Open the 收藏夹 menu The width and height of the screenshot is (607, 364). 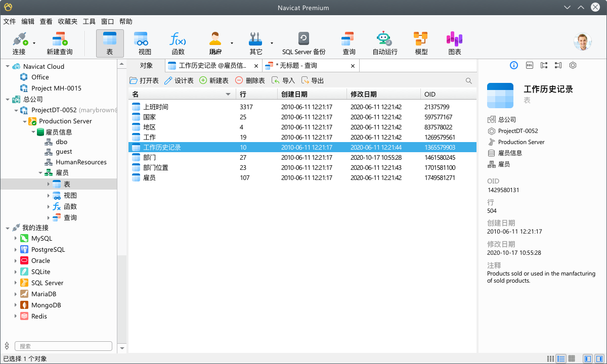tap(68, 22)
